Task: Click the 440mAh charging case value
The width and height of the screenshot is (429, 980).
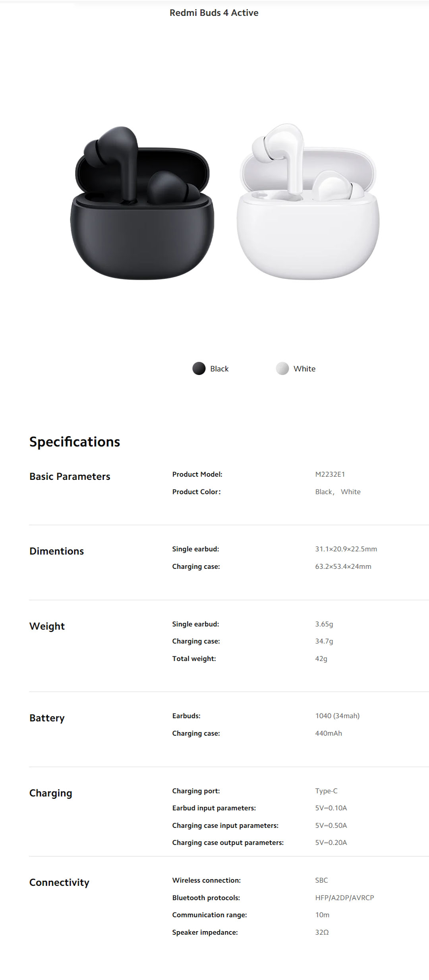Action: coord(329,733)
